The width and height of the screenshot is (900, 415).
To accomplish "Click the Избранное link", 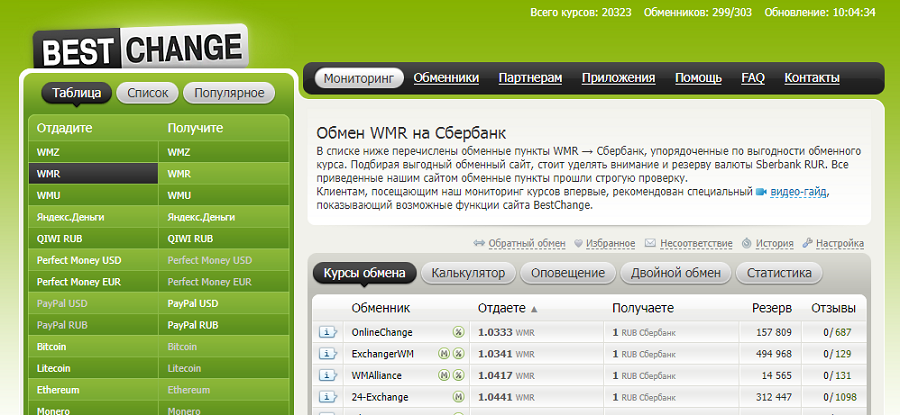I will pyautogui.click(x=611, y=243).
